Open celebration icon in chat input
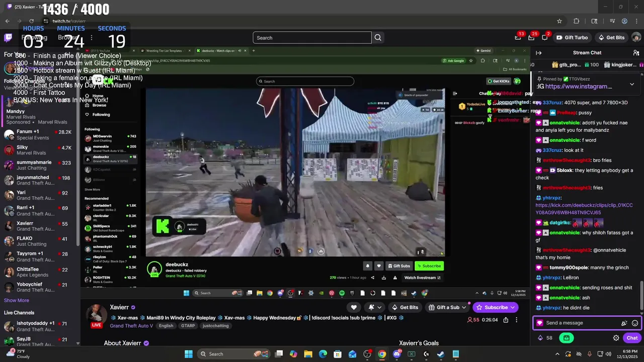This screenshot has width=644, height=362. coord(624,323)
